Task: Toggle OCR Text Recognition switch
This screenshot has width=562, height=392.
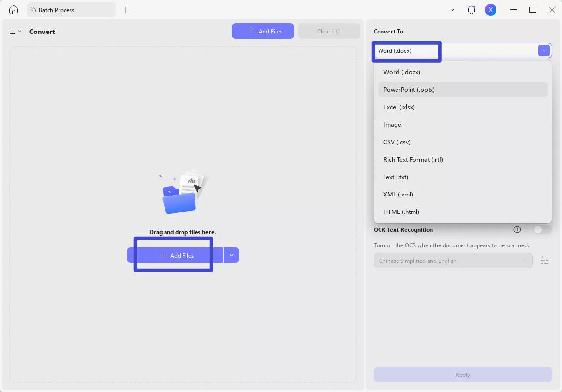Action: point(542,229)
